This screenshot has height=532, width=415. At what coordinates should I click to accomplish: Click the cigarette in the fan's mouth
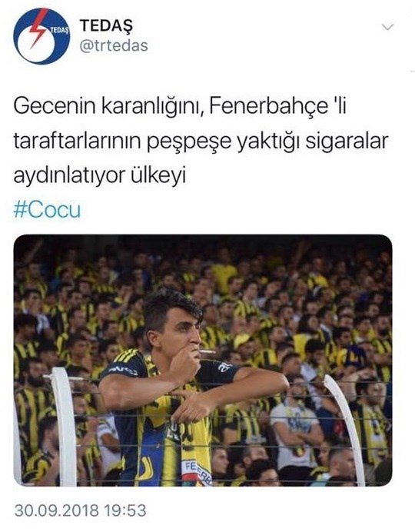pyautogui.click(x=207, y=351)
